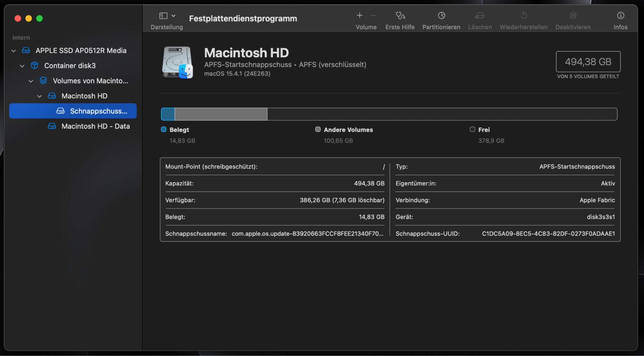
Task: Collapse the Volumes von Macintosh group
Action: [31, 81]
